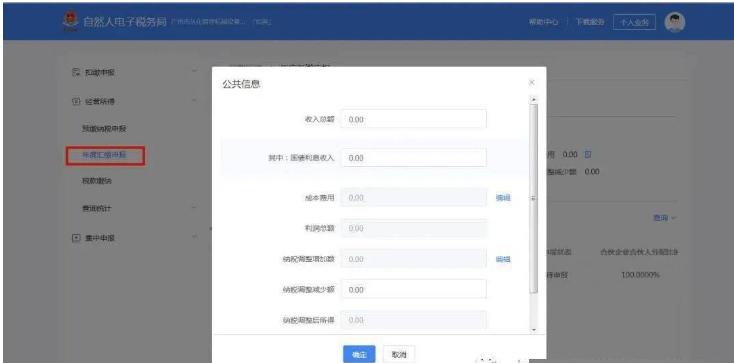Close the 公共信息 dialog with X
Screen dimensions: 734x363
coord(531,82)
